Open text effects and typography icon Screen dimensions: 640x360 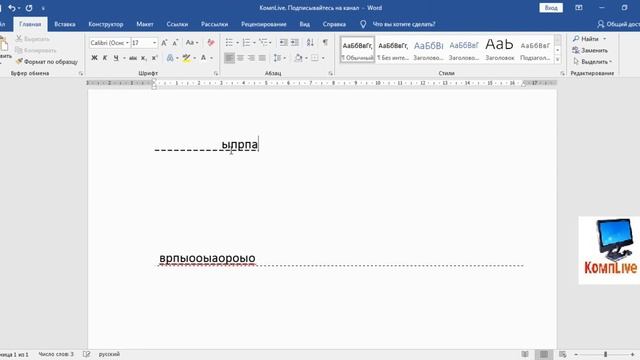(x=170, y=58)
